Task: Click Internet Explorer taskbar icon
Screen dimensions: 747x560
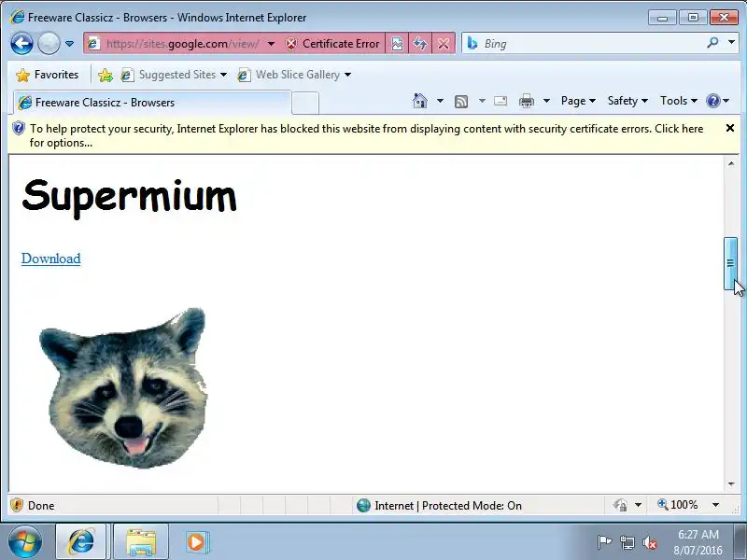Action: click(81, 542)
